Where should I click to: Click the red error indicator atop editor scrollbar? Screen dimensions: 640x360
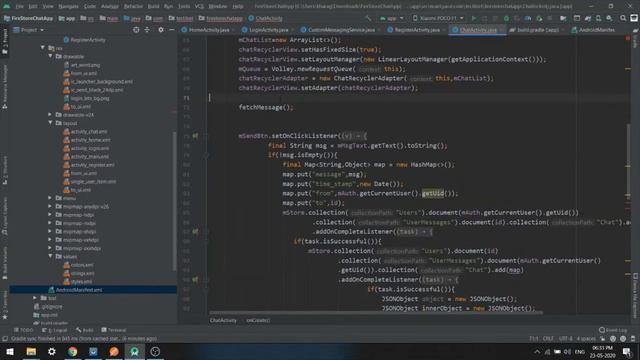point(628,39)
